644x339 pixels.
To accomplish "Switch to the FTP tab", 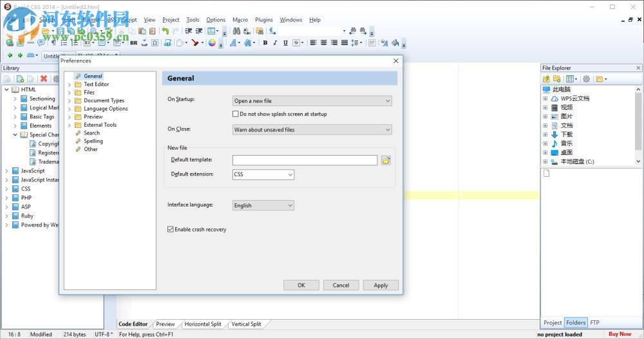I will pyautogui.click(x=594, y=322).
